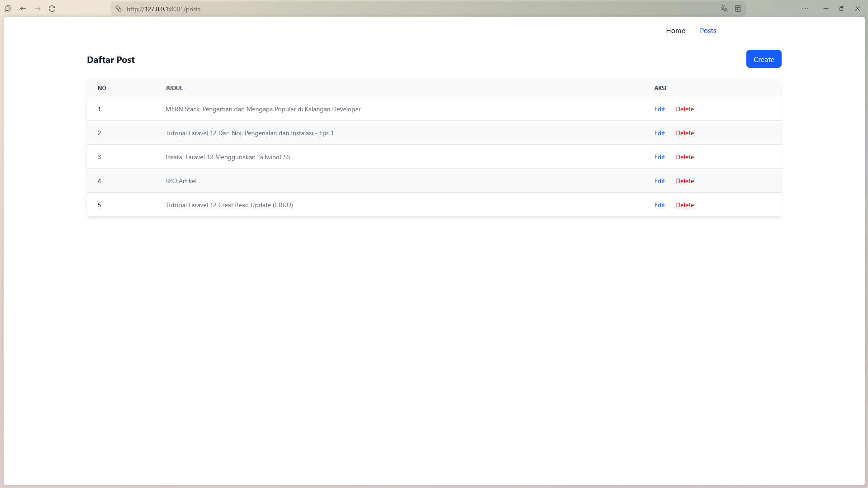Click the translate page icon
This screenshot has width=868, height=488.
coord(724,9)
